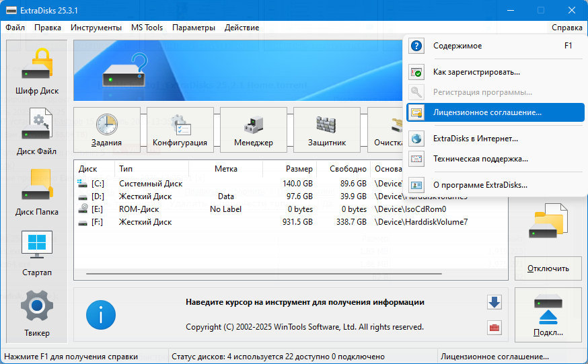588x364 pixels.
Task: Click the Подкл... connect button
Action: tap(548, 315)
